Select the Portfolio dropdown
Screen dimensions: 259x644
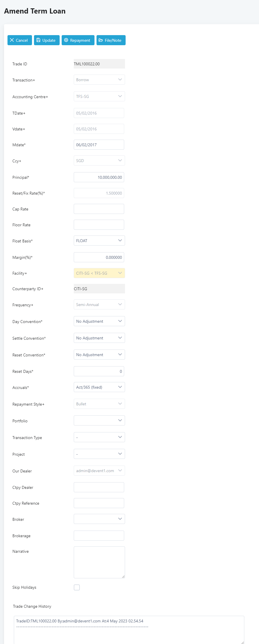[99, 421]
